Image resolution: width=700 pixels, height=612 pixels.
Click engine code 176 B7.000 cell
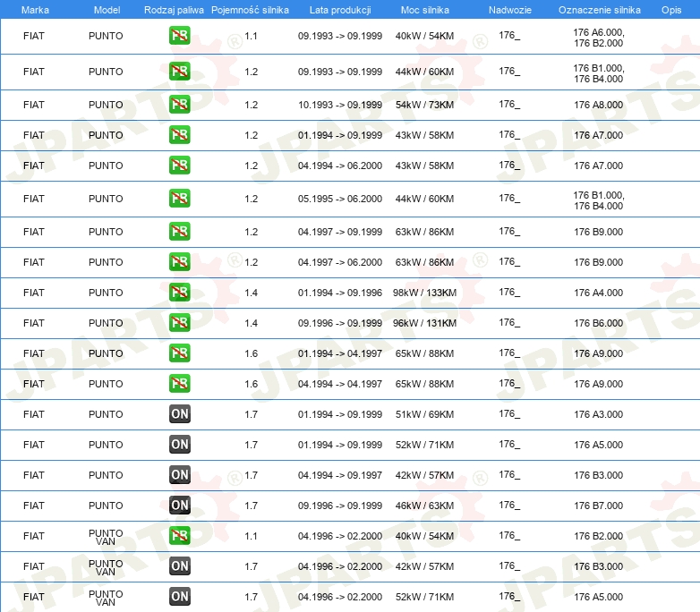pos(598,506)
